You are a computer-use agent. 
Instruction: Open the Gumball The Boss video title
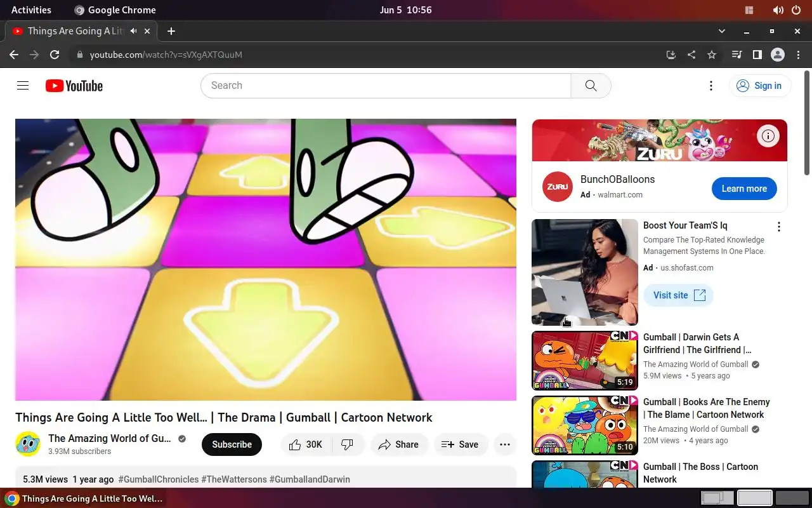(700, 473)
